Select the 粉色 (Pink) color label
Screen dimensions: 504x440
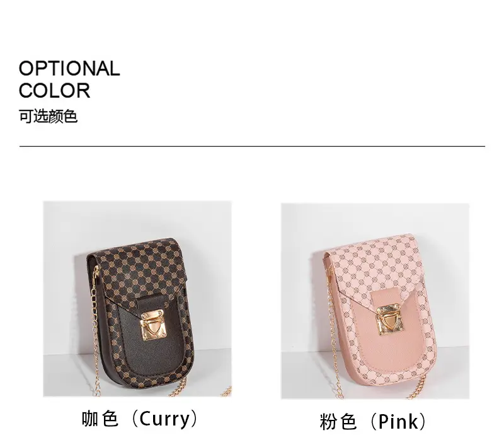[373, 421]
